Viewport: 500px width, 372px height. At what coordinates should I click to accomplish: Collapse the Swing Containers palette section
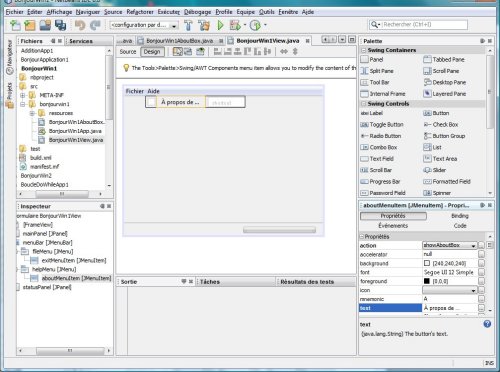tap(364, 50)
